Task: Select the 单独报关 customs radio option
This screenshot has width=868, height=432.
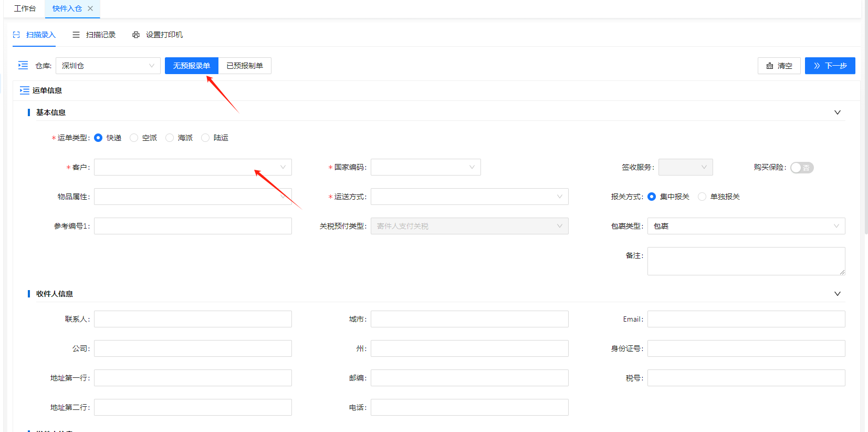Action: (702, 197)
